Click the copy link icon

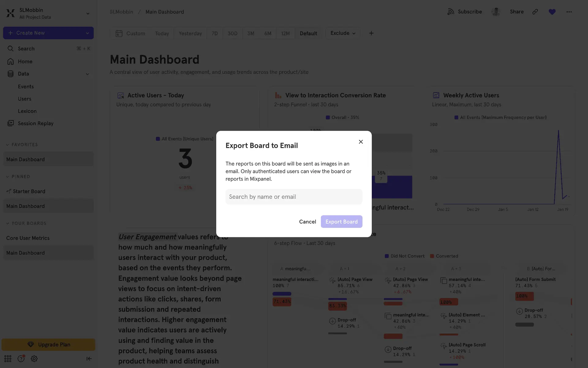[535, 12]
